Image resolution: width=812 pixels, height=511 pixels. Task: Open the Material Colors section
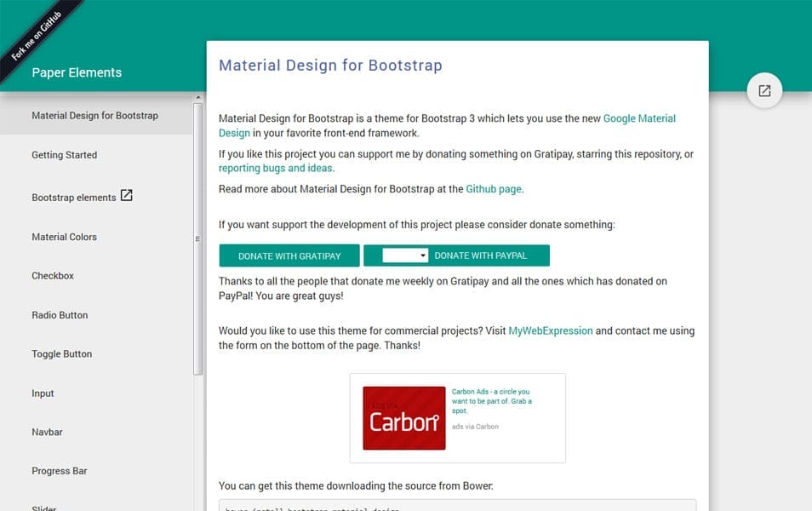coord(64,237)
